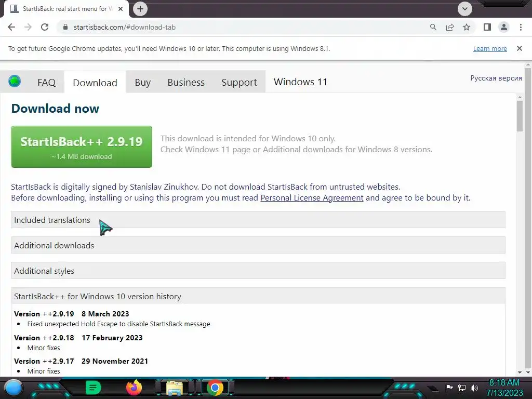Open the volume speaker tray icon

[x=474, y=388]
